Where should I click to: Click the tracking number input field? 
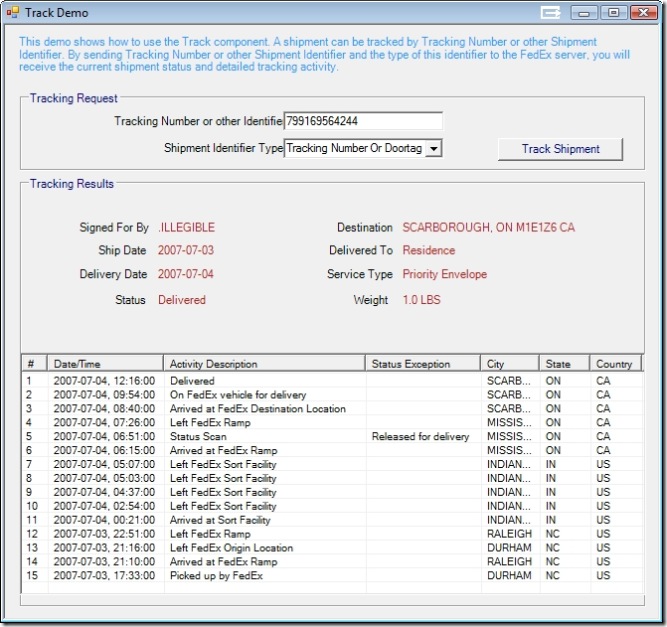coord(362,121)
